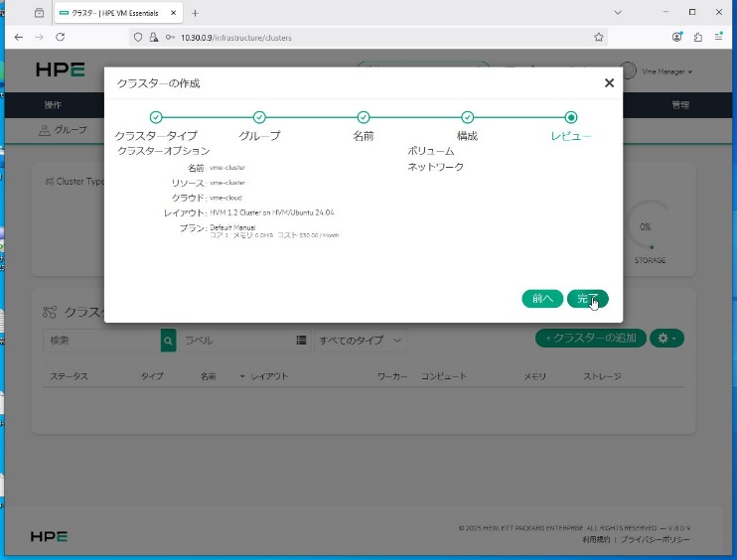
Task: Select the 構成 step checkmark circle
Action: point(467,117)
